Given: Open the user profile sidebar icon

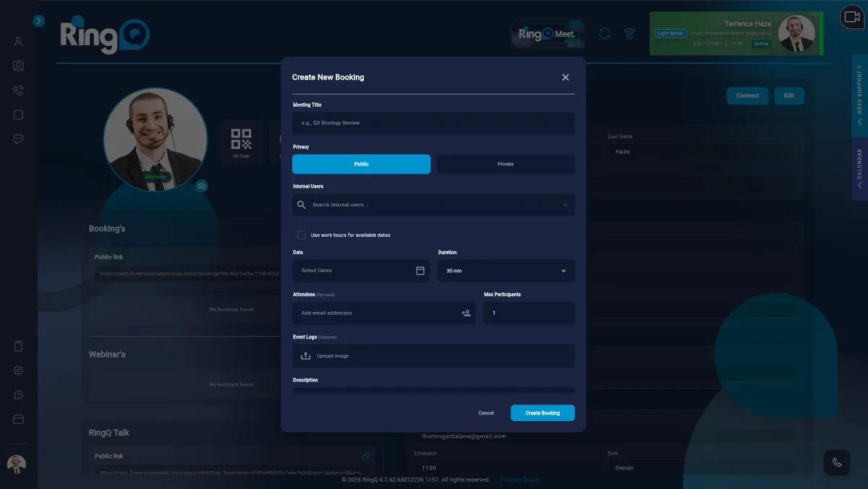Looking at the screenshot, I should tap(18, 41).
